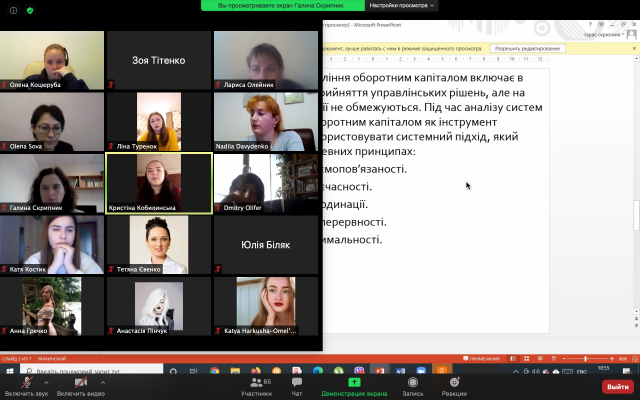Select Katya Harkusha-Omel' video tile
Screen dimensions: 640x400
tap(266, 307)
